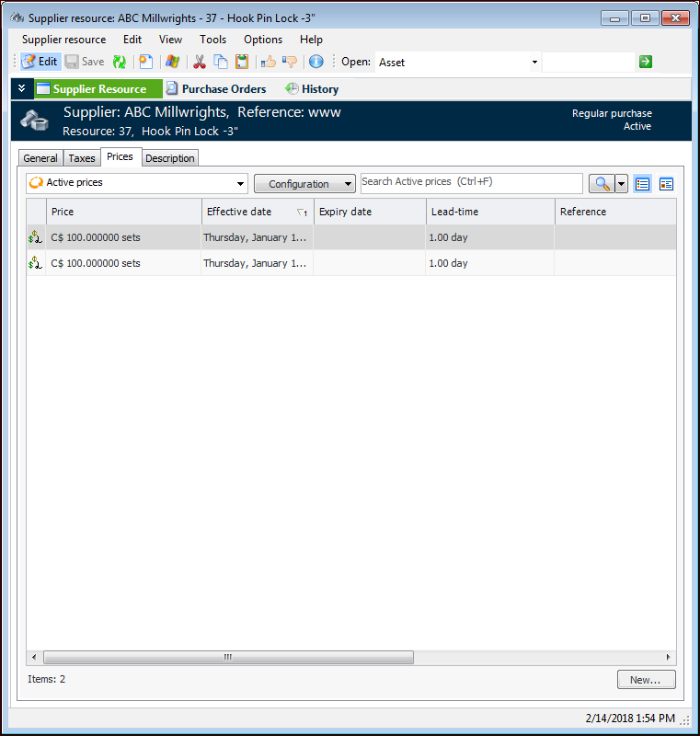Sort by Reference column header
The image size is (700, 736).
[x=615, y=212]
